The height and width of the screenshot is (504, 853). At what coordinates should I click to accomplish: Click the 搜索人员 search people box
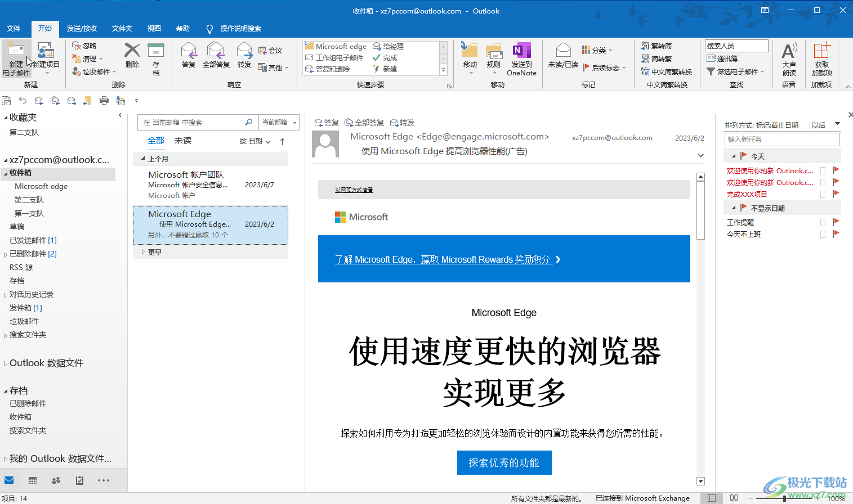736,46
